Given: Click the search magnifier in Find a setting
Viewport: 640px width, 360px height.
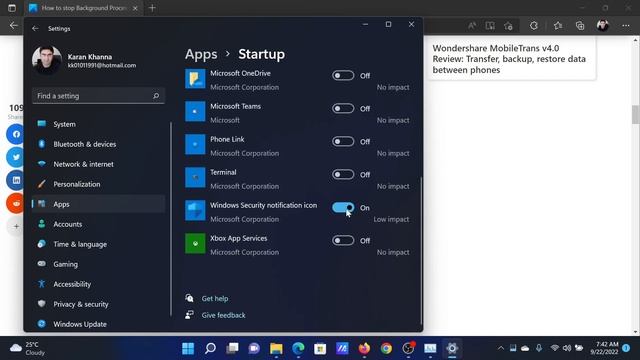Looking at the screenshot, I should 156,96.
